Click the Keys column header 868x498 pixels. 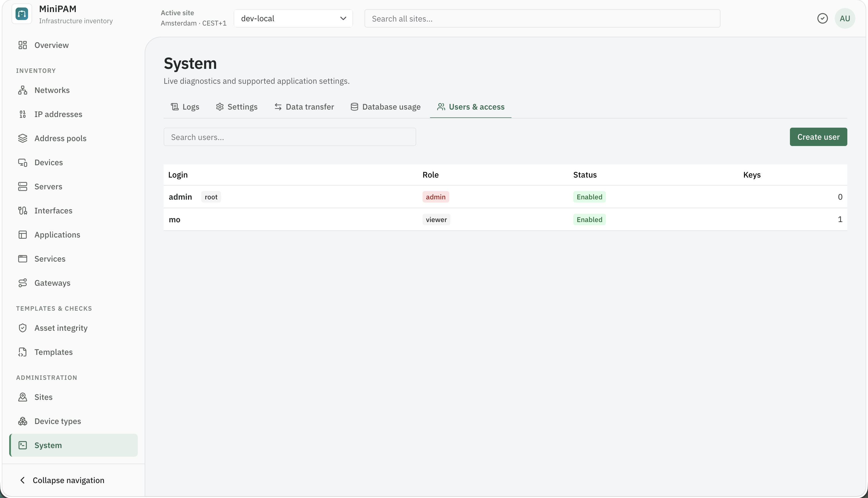tap(752, 175)
